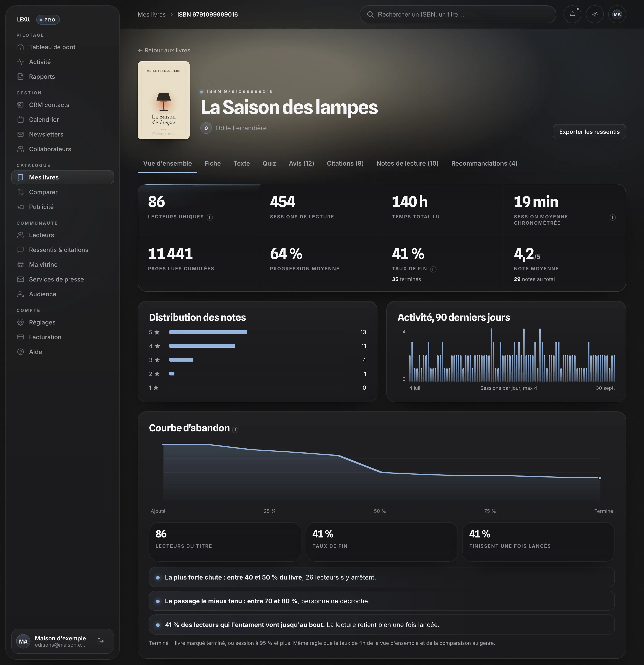Image resolution: width=644 pixels, height=665 pixels.
Task: Open the MA avatar in top bar
Action: [x=617, y=14]
